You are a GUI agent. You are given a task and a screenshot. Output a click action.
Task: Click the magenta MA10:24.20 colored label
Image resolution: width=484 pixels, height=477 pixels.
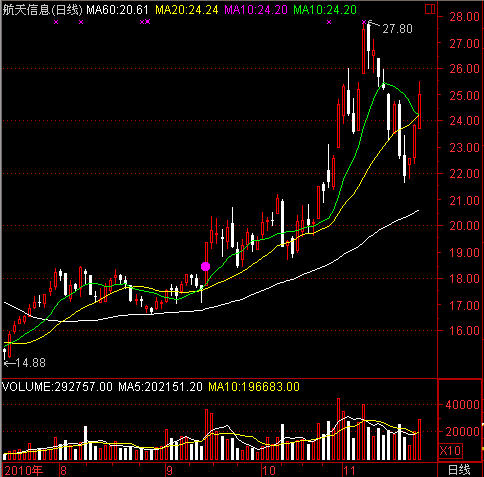[256, 10]
